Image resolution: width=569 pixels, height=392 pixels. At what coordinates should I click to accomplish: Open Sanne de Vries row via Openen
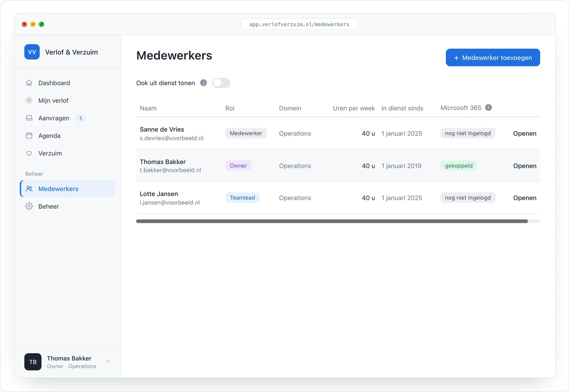525,134
